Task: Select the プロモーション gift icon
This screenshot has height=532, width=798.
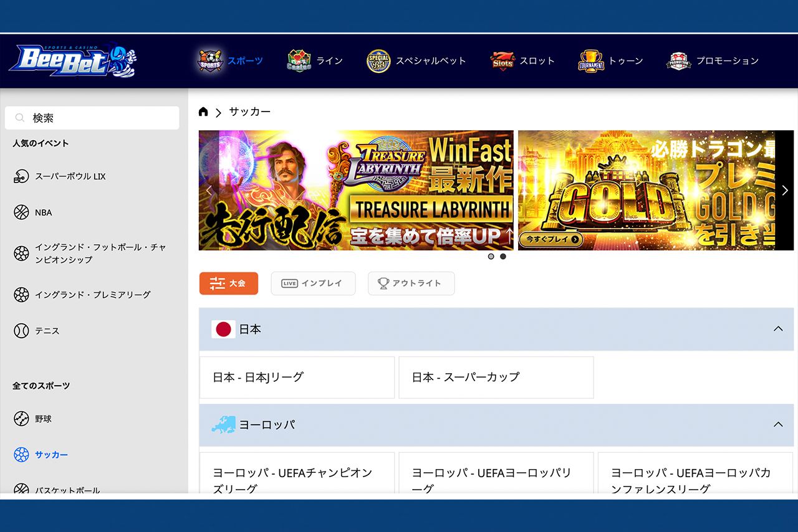Action: (678, 60)
